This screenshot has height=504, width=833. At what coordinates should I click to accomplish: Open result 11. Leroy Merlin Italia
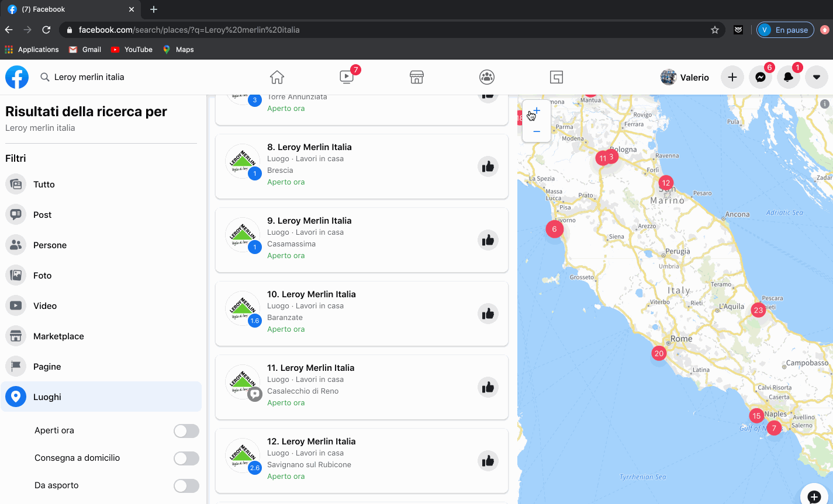[x=311, y=368]
